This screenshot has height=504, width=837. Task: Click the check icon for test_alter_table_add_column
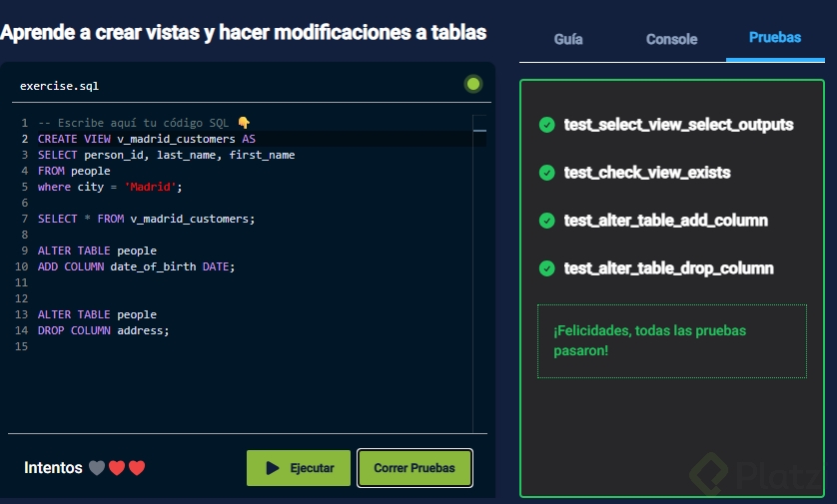[546, 221]
